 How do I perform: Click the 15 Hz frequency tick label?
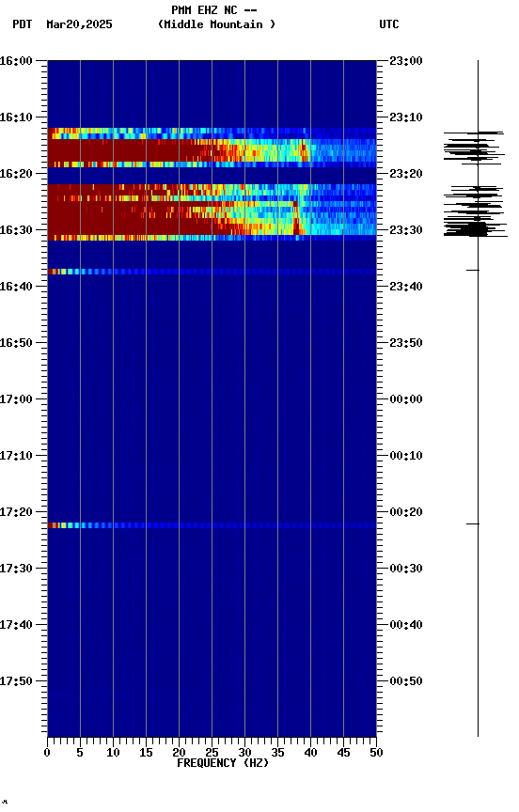[146, 753]
